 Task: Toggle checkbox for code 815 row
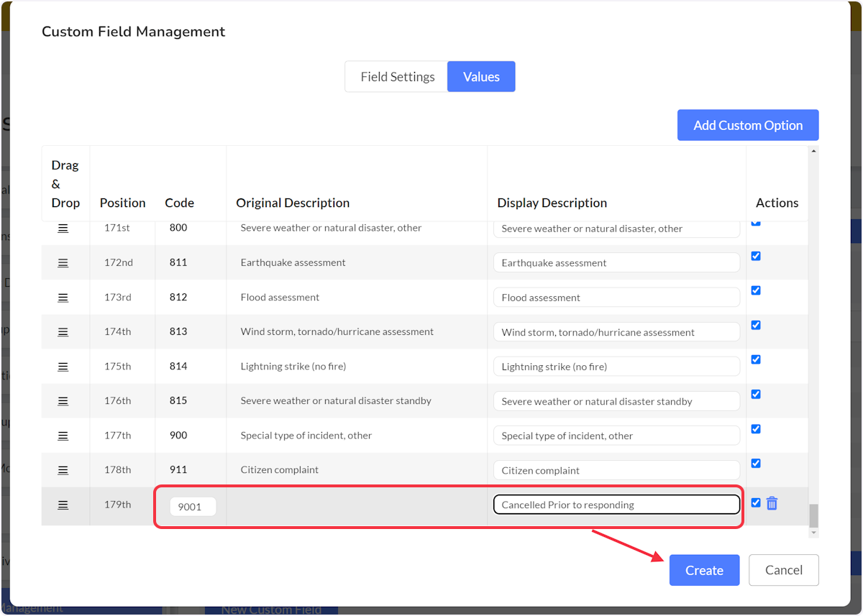point(756,394)
